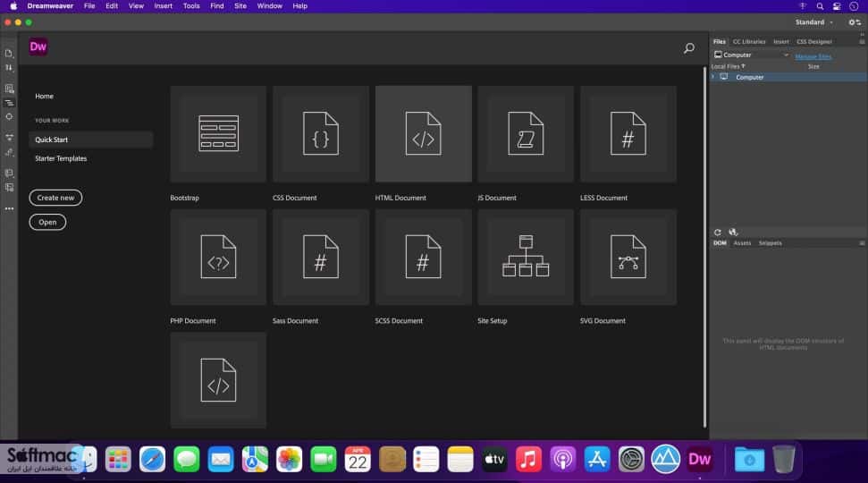
Task: Open Safari from the dock
Action: tap(152, 459)
